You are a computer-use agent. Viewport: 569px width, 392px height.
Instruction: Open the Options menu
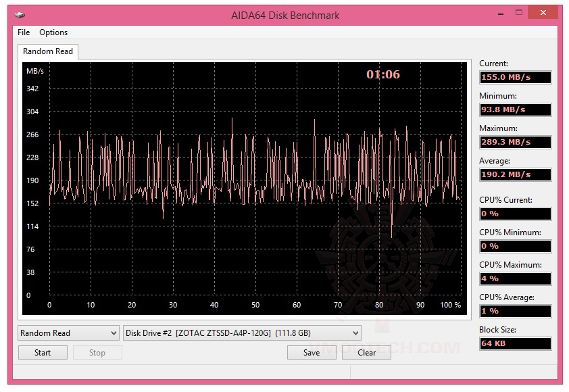tap(53, 32)
